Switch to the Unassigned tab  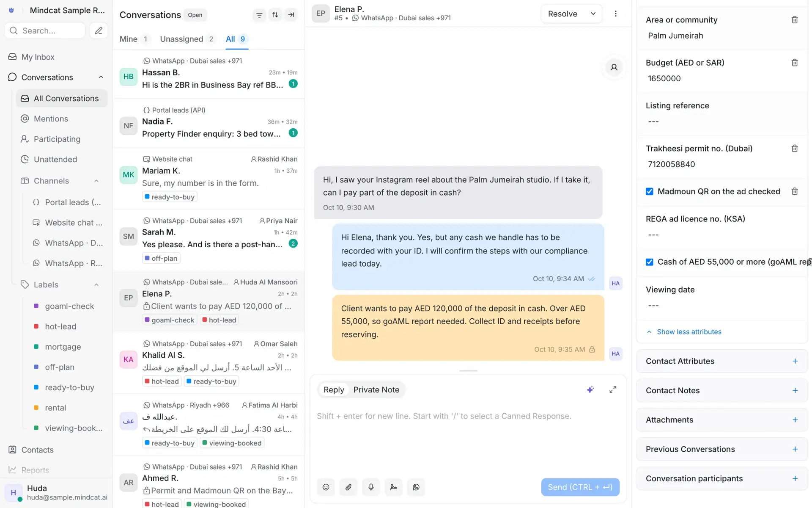pos(187,39)
